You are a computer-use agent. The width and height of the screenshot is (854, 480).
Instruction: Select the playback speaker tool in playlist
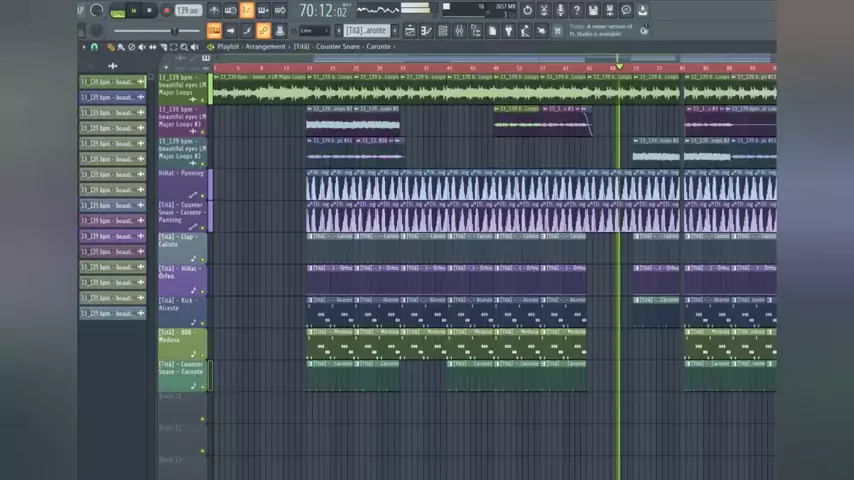(195, 47)
